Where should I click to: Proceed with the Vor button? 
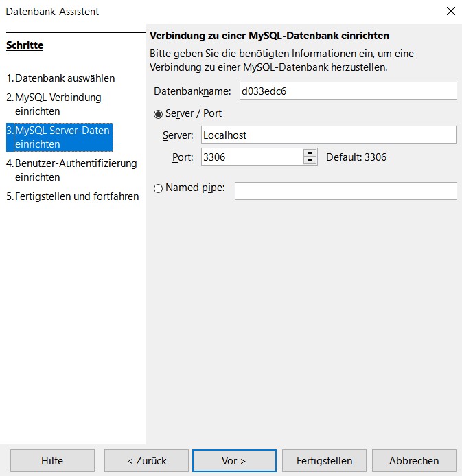(234, 461)
